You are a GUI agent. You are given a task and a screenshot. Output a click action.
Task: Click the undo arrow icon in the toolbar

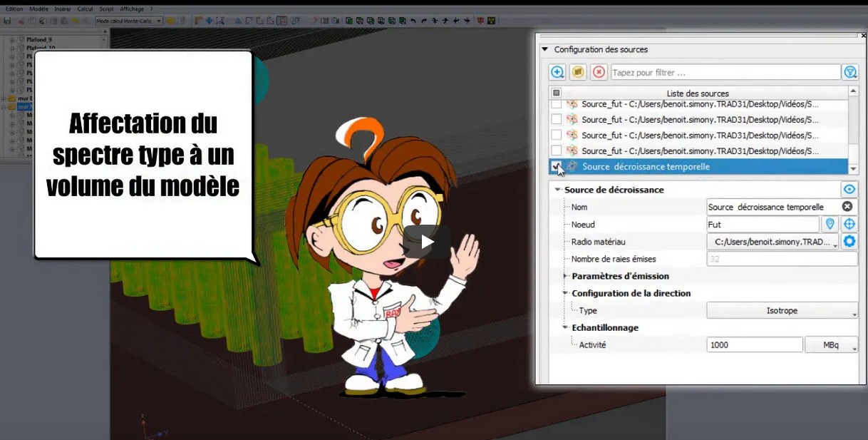pyautogui.click(x=413, y=21)
